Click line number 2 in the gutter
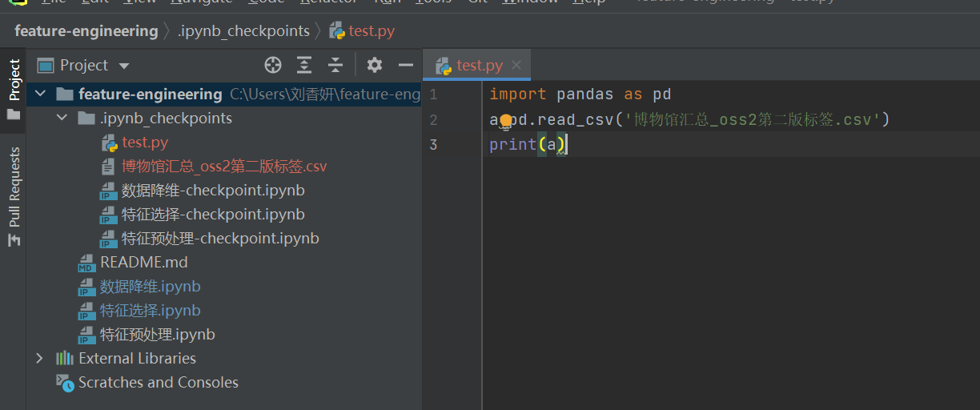The image size is (980, 410). tap(433, 120)
